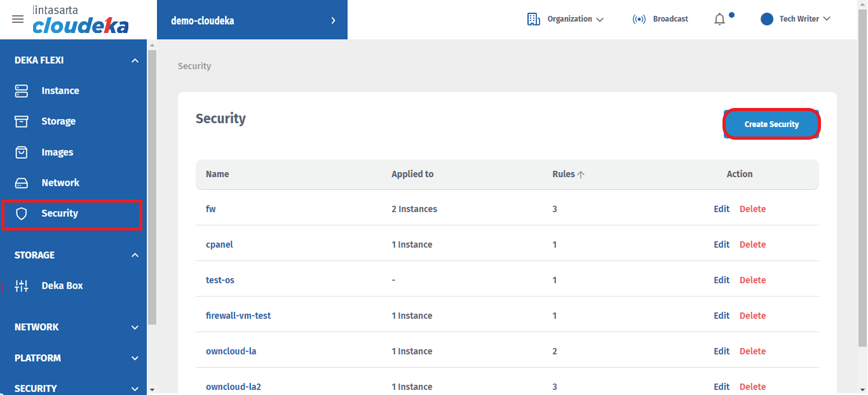Click the Instance server icon in sidebar

tap(22, 91)
